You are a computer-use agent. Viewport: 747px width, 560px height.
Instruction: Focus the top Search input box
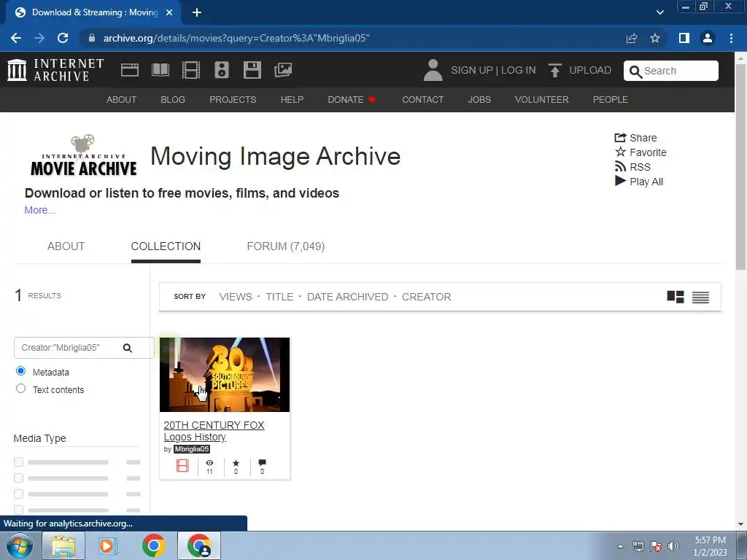click(671, 71)
